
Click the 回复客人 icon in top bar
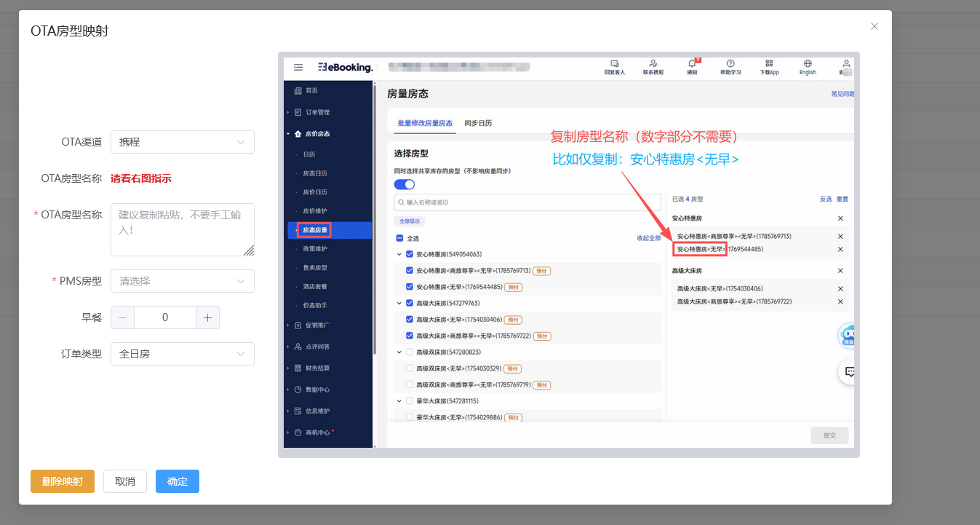615,63
